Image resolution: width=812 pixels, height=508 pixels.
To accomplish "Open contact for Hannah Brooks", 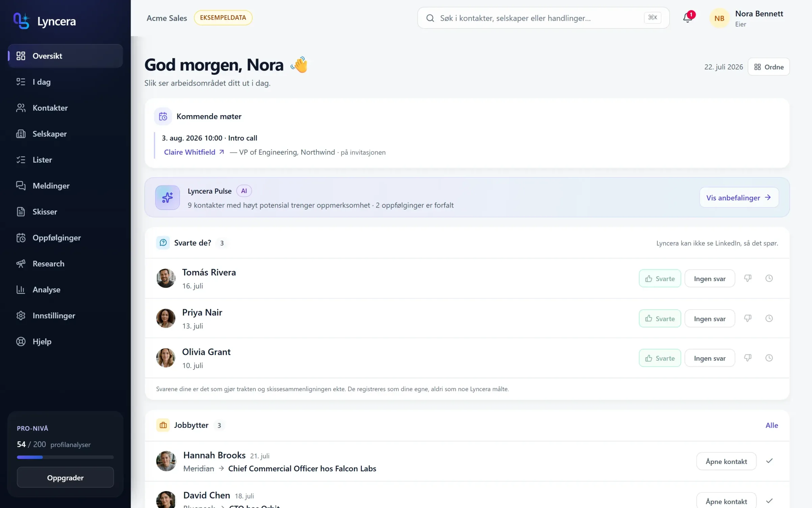I will (726, 461).
